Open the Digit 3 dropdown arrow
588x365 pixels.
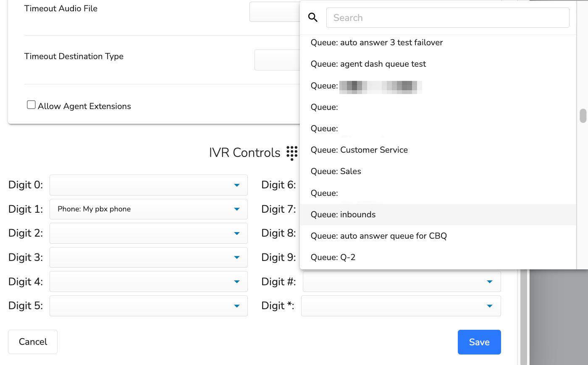tap(237, 257)
